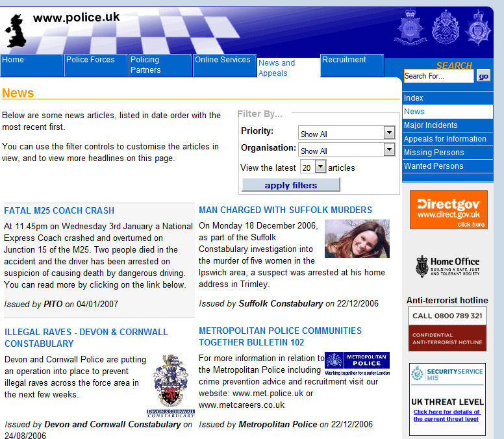Click the Home Office crest logo
The height and width of the screenshot is (439, 504).
(x=447, y=266)
